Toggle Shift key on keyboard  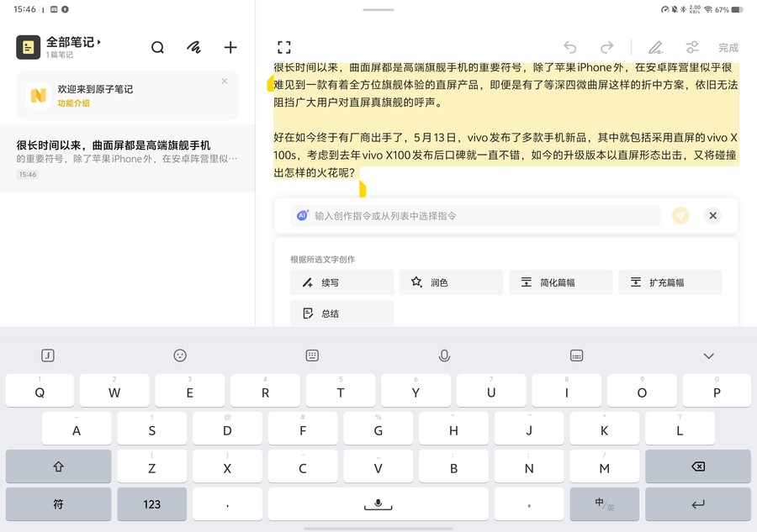click(x=58, y=466)
